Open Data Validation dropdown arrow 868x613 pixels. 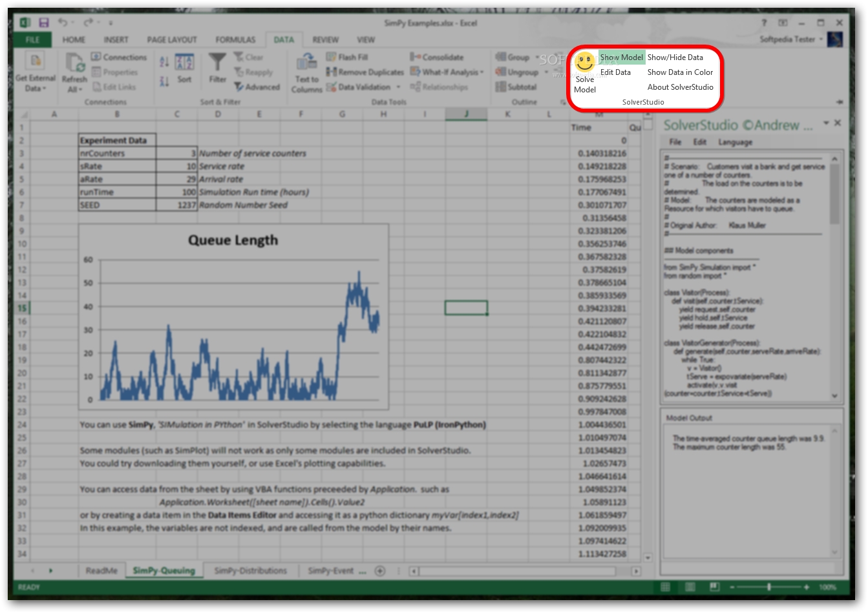(398, 87)
